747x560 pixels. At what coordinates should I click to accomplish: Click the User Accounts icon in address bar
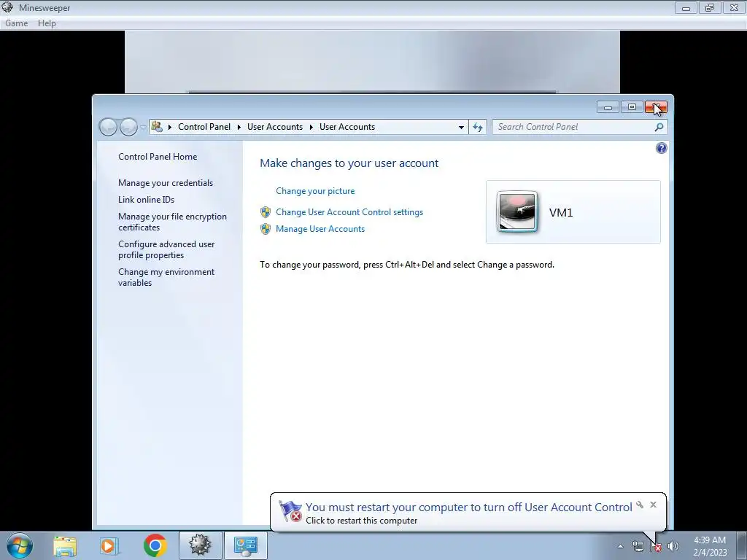point(157,127)
